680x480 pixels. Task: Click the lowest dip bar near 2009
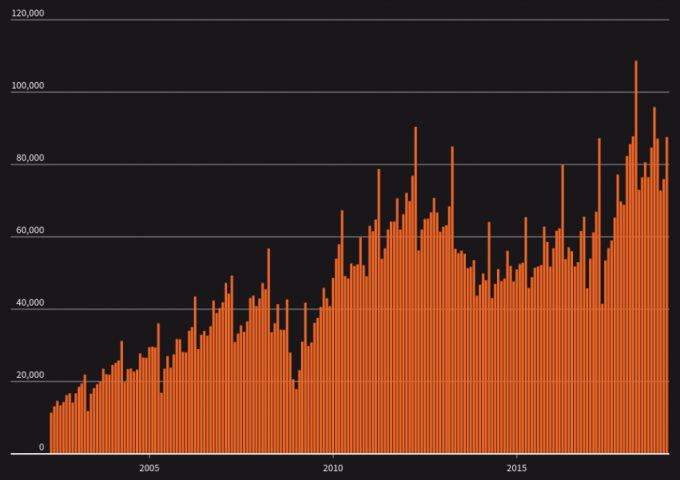296,421
